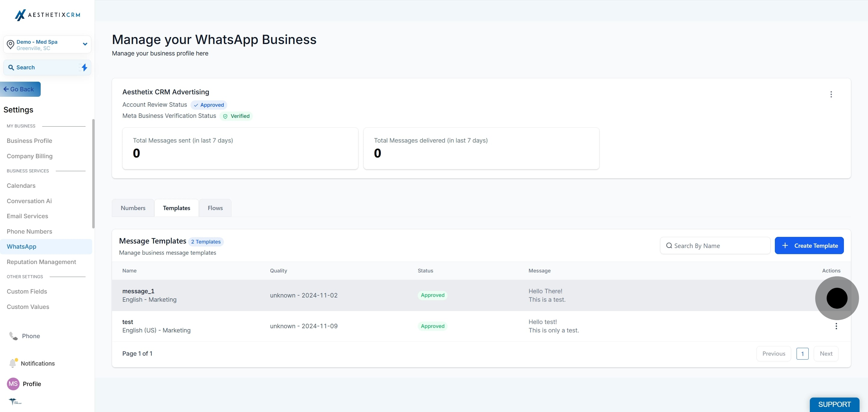Image resolution: width=868 pixels, height=412 pixels.
Task: Click the Go Back button
Action: coord(20,89)
